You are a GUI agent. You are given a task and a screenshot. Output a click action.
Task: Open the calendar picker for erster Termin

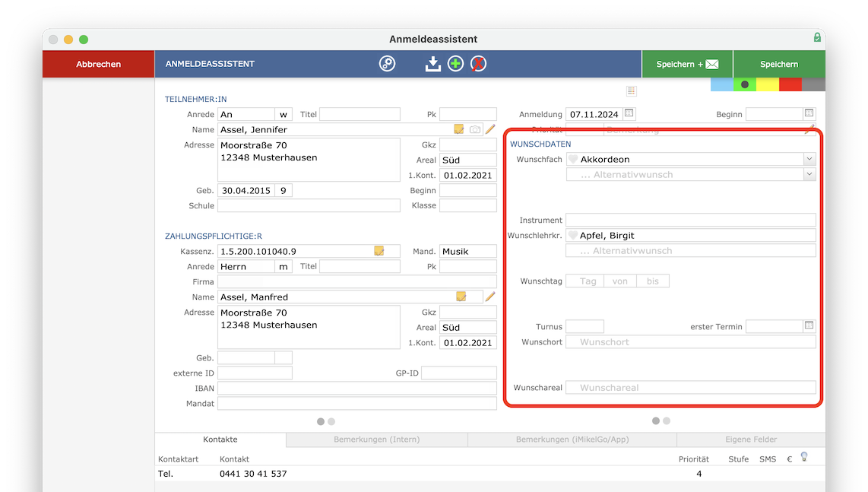[809, 325]
